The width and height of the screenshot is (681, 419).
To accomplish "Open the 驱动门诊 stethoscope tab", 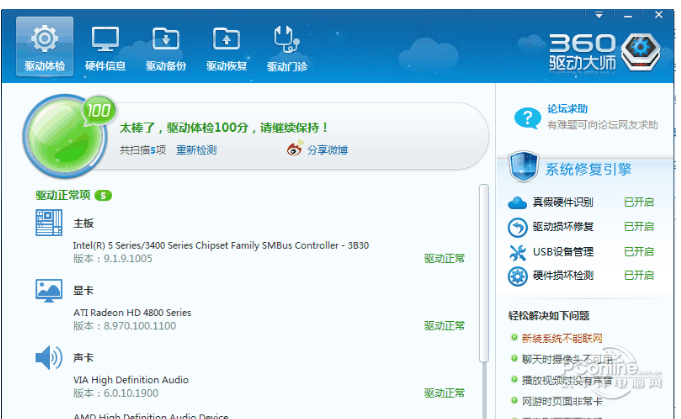I will click(x=287, y=47).
